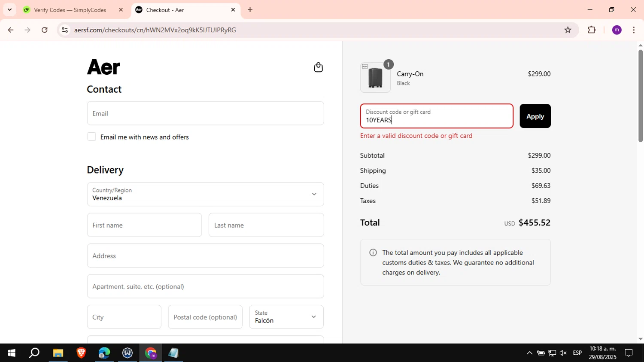The width and height of the screenshot is (644, 362).
Task: Open Microsoft Edge from the taskbar
Action: (104, 353)
